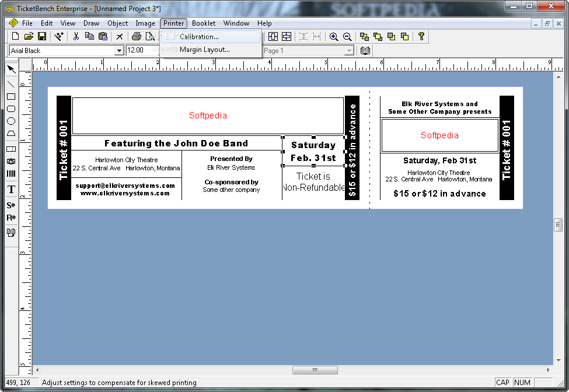The width and height of the screenshot is (569, 392).
Task: Select the red Softpedia text on main ticket
Action: [208, 116]
